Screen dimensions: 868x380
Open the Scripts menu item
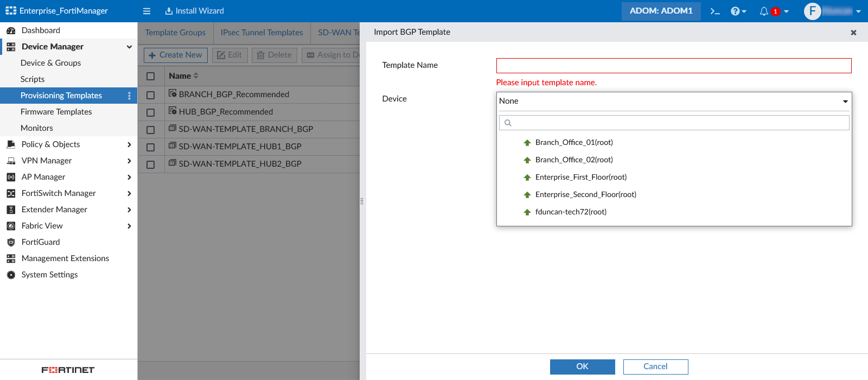[33, 79]
